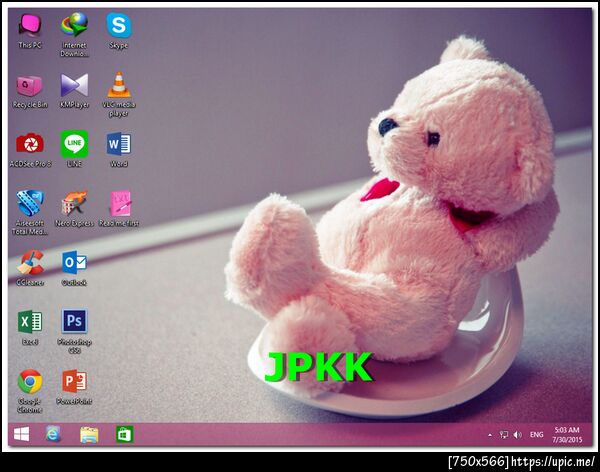The width and height of the screenshot is (600, 472).
Task: Open the Windows Start button
Action: coord(21,434)
